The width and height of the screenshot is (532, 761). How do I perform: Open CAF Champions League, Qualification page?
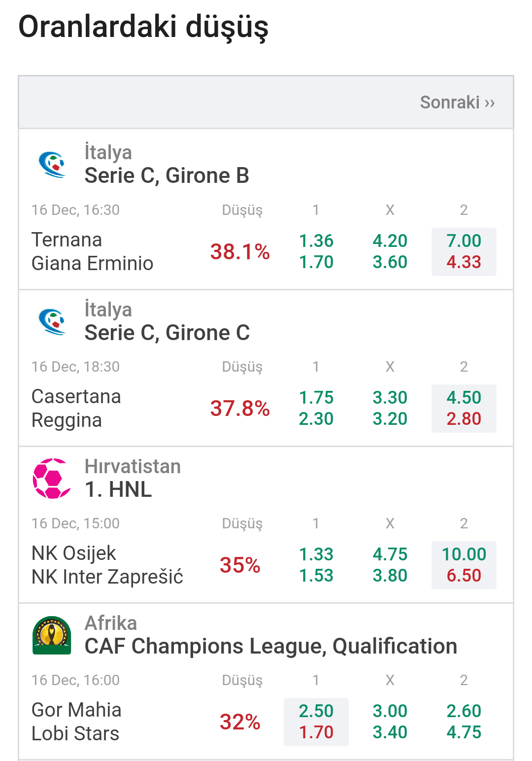[x=271, y=646]
